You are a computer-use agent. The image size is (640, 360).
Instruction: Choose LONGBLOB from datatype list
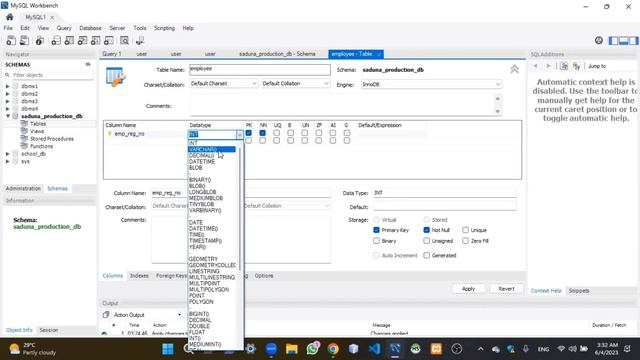[x=202, y=192]
